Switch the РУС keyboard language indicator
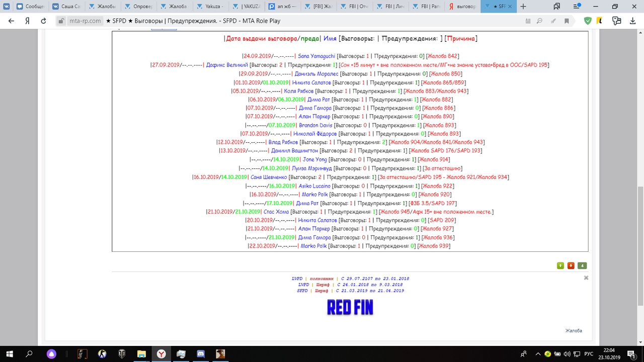 [x=588, y=354]
